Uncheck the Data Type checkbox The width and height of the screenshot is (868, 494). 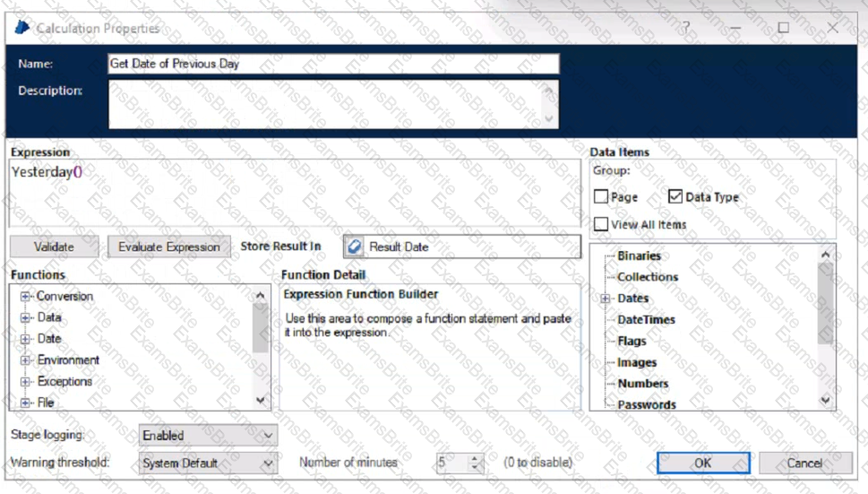click(x=675, y=197)
